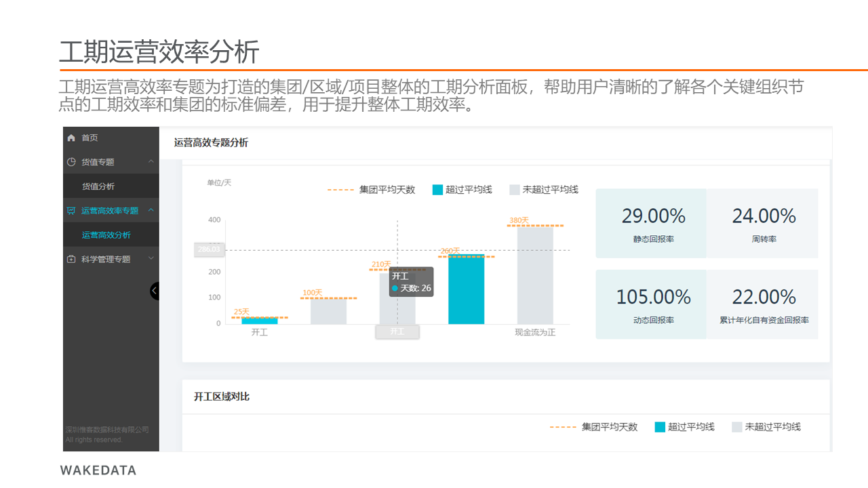Screen dimensions: 868x488
Task: Select 运营高效率专题 menu item
Action: coord(111,211)
